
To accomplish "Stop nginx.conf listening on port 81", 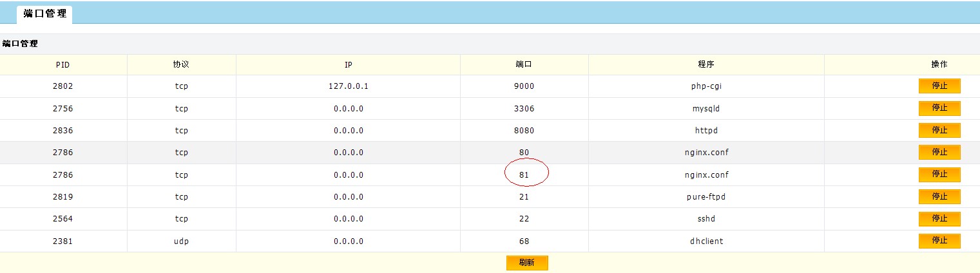I will (939, 174).
